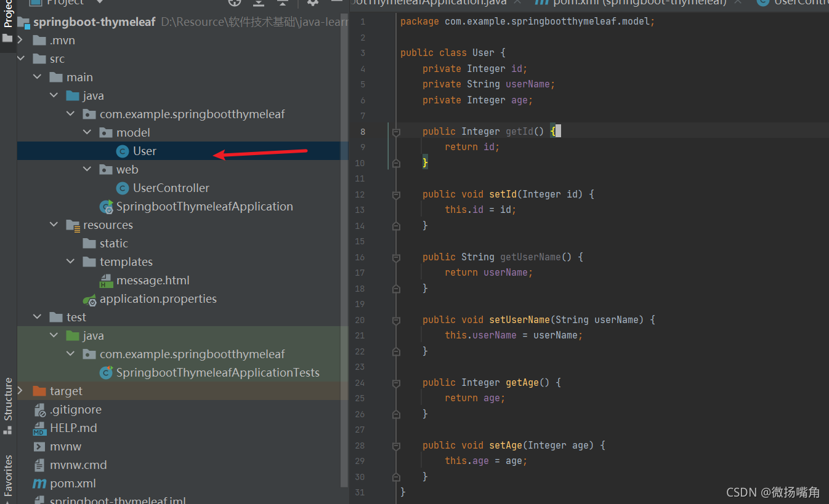Collapse the web package

click(x=87, y=170)
